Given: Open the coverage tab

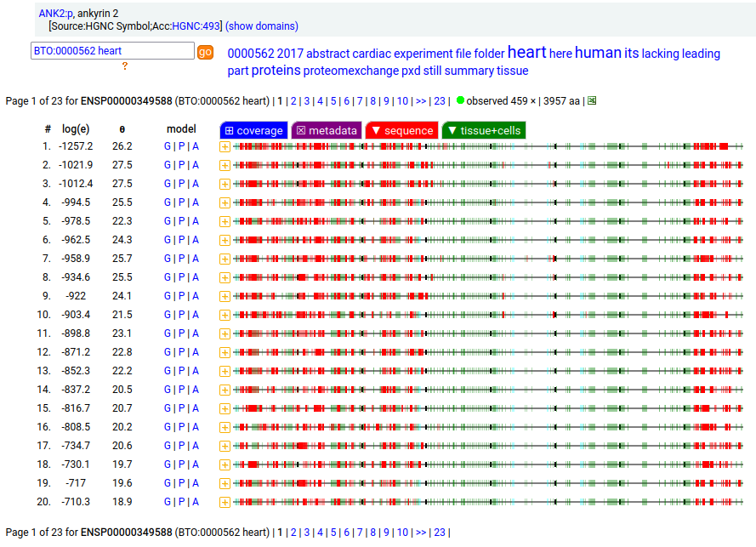Looking at the screenshot, I should click(x=253, y=131).
